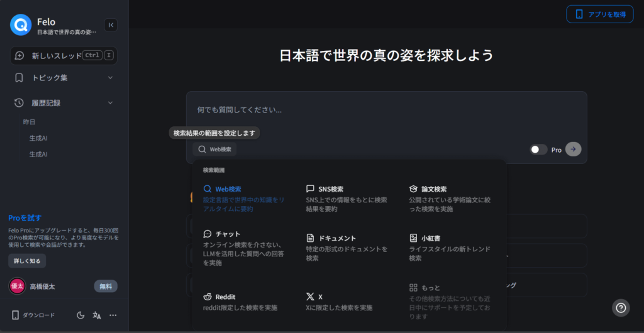Viewport: 644px width, 333px height.
Task: Open the Web検索 scope dropdown
Action: (x=214, y=150)
